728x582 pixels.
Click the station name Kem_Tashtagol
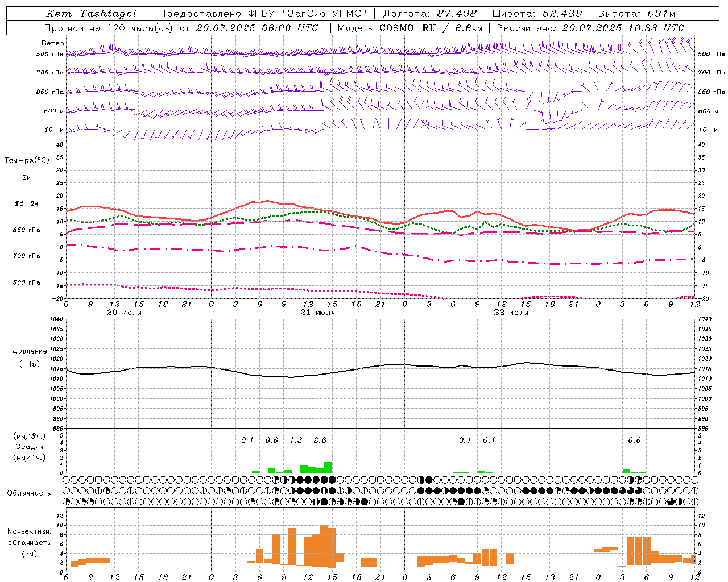pos(92,14)
